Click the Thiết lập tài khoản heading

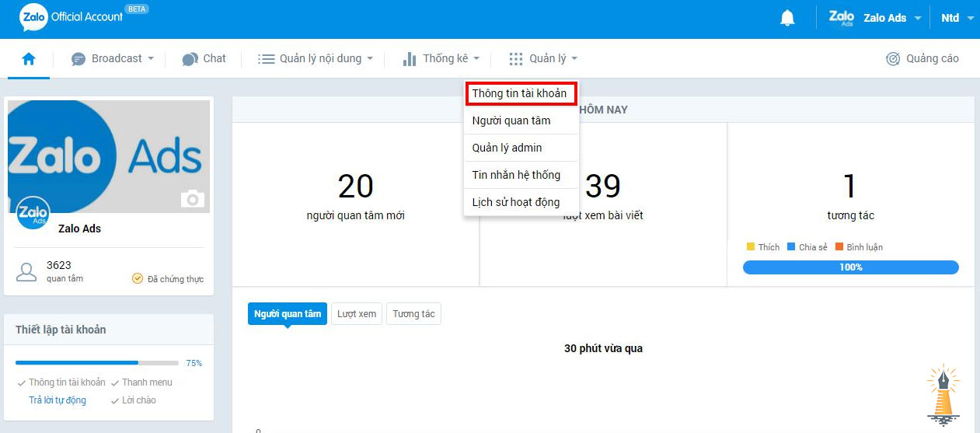pyautogui.click(x=61, y=330)
